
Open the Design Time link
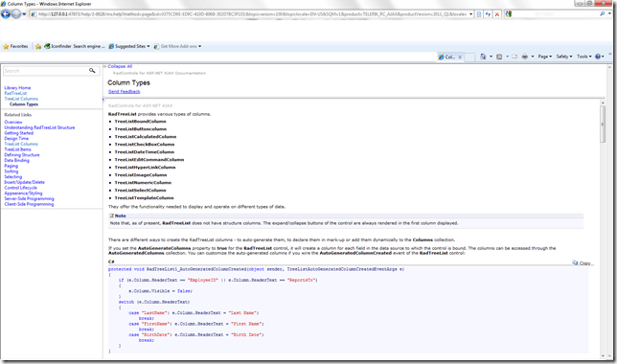(x=16, y=139)
